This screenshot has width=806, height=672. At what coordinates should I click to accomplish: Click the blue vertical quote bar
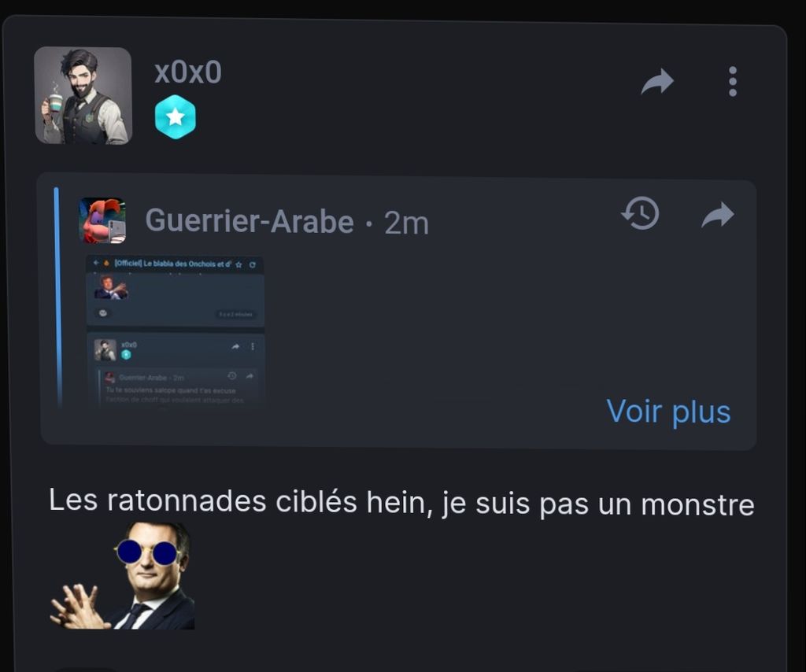57,297
